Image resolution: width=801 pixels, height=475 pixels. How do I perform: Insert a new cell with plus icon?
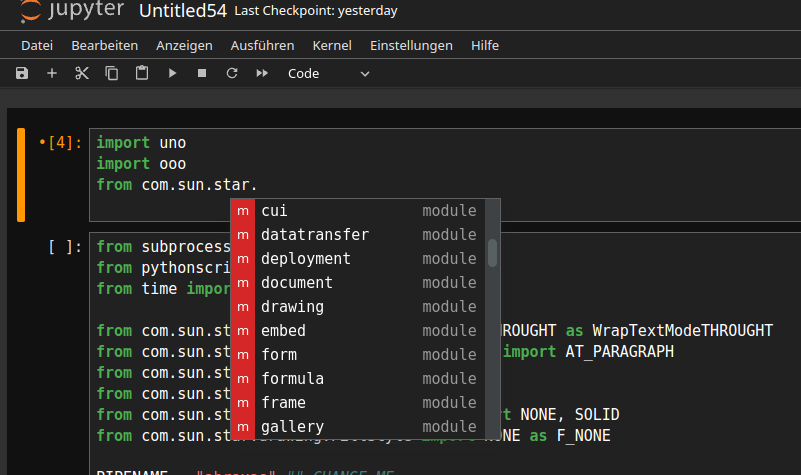pyautogui.click(x=52, y=73)
